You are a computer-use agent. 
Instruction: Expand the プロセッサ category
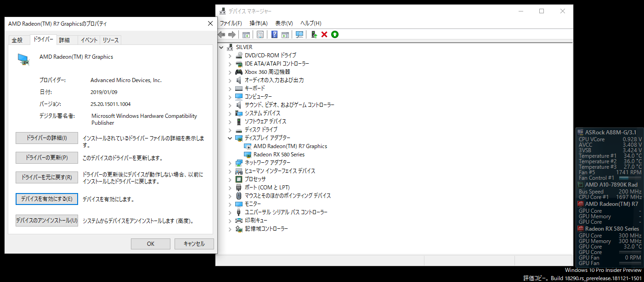click(230, 179)
